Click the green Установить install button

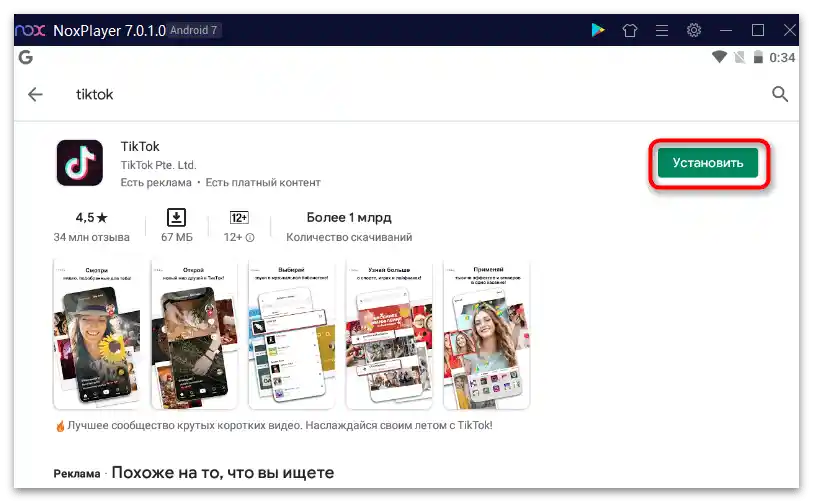coord(708,163)
